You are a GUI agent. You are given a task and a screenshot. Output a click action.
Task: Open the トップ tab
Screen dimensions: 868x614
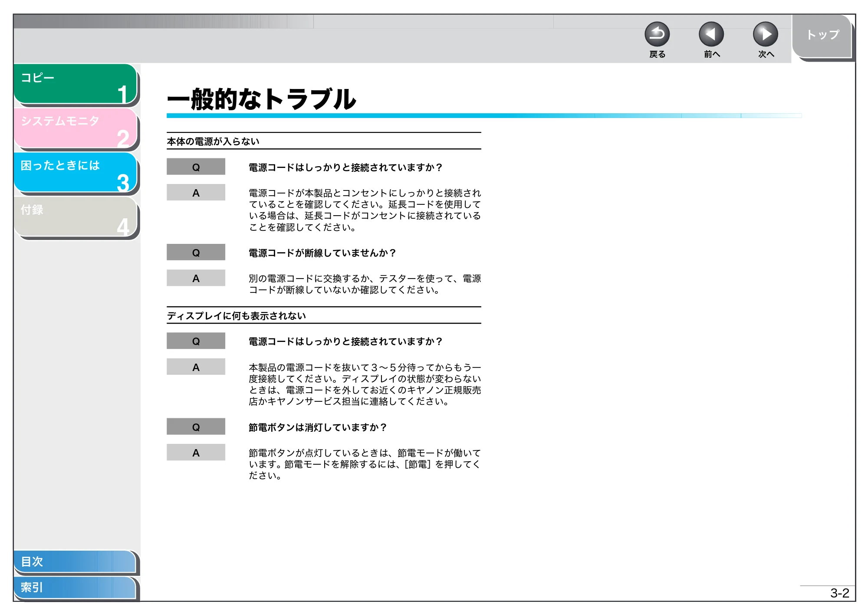point(823,36)
